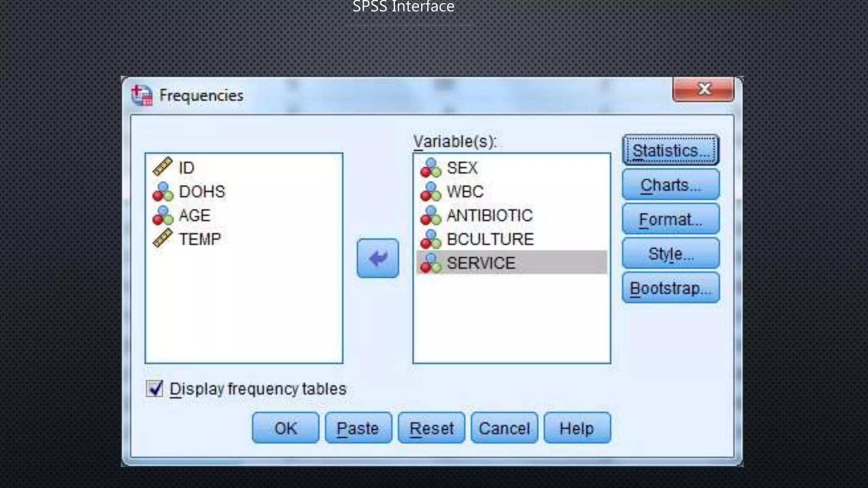Click the Reset button
This screenshot has width=868, height=488.
point(431,428)
